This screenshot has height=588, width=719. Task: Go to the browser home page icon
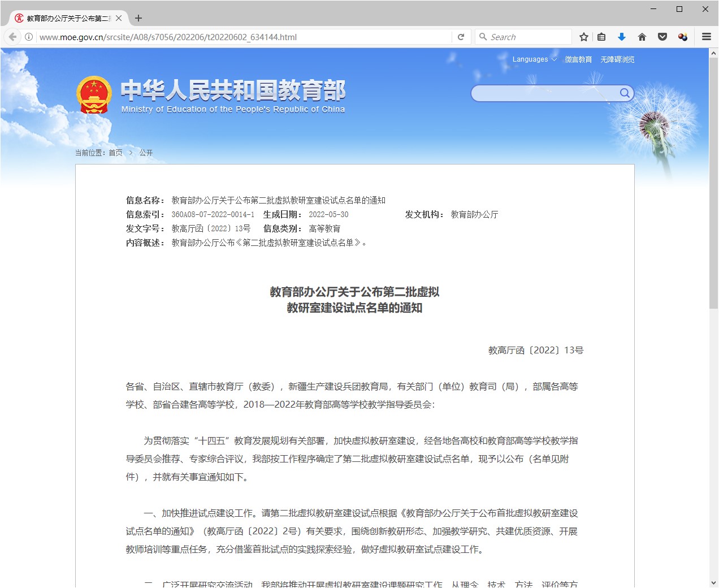coord(642,37)
